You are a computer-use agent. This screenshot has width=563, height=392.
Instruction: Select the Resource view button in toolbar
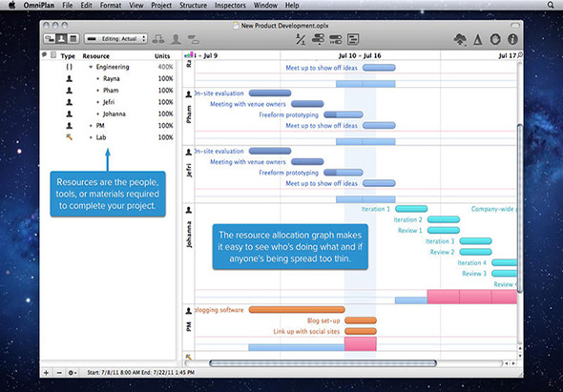[x=61, y=39]
